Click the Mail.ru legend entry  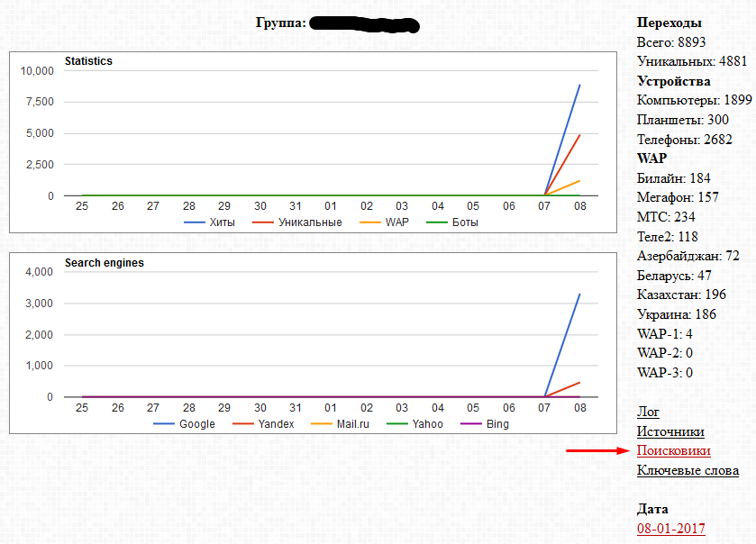(341, 424)
